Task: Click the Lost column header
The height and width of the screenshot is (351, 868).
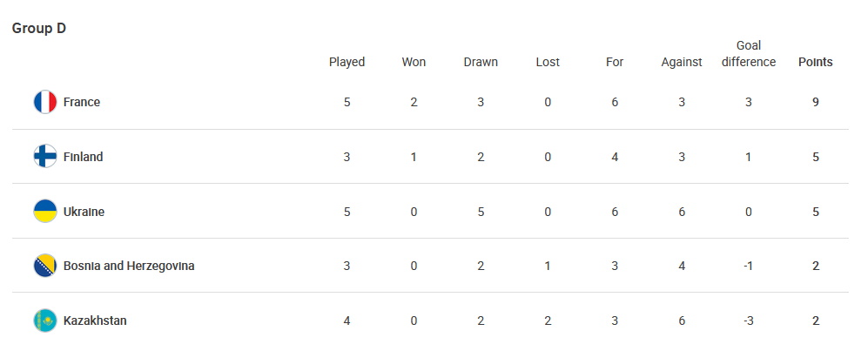Action: 548,62
